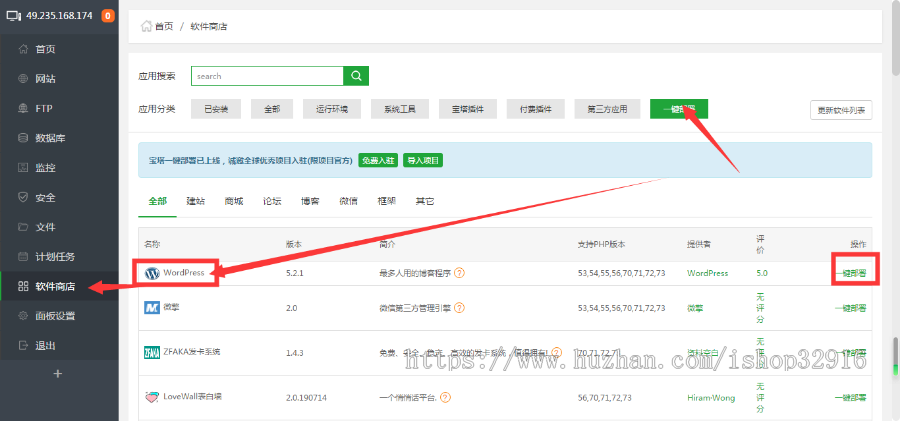Image resolution: width=900 pixels, height=421 pixels.
Task: Select the 付费插件 category filter
Action: (536, 109)
